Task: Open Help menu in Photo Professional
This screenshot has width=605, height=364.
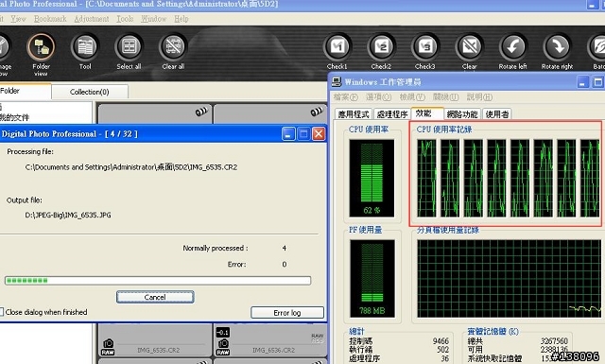Action: [x=181, y=19]
